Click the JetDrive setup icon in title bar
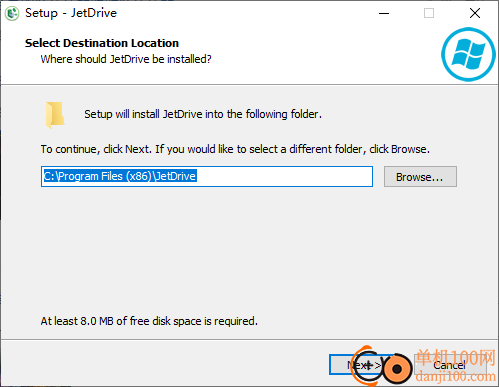The image size is (499, 387). [12, 13]
